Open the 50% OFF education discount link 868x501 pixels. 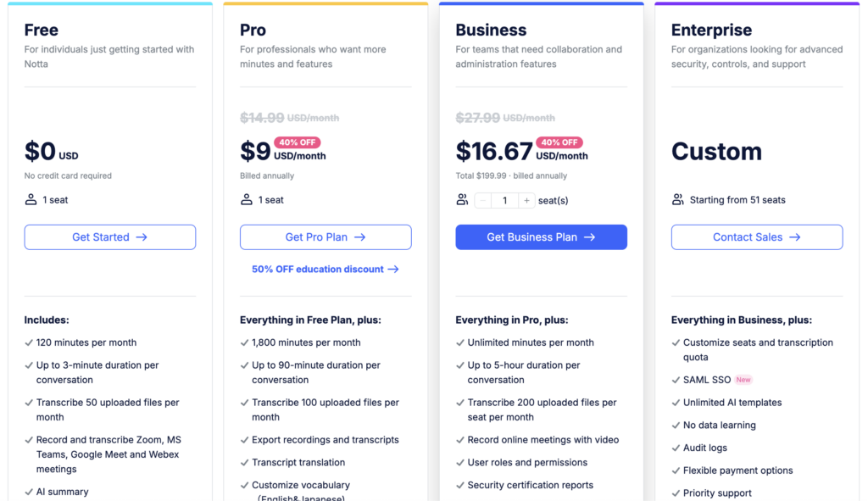click(325, 268)
